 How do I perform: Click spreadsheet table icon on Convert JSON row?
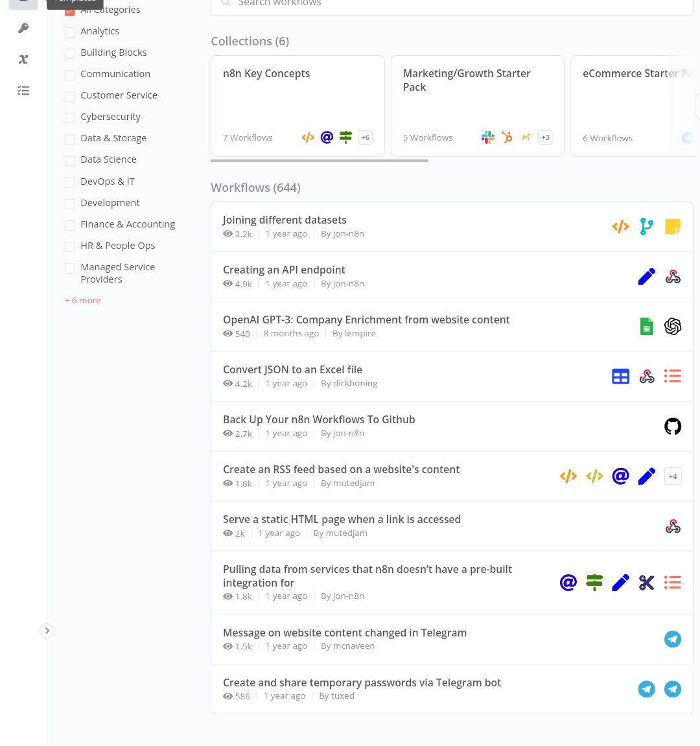[x=620, y=377]
